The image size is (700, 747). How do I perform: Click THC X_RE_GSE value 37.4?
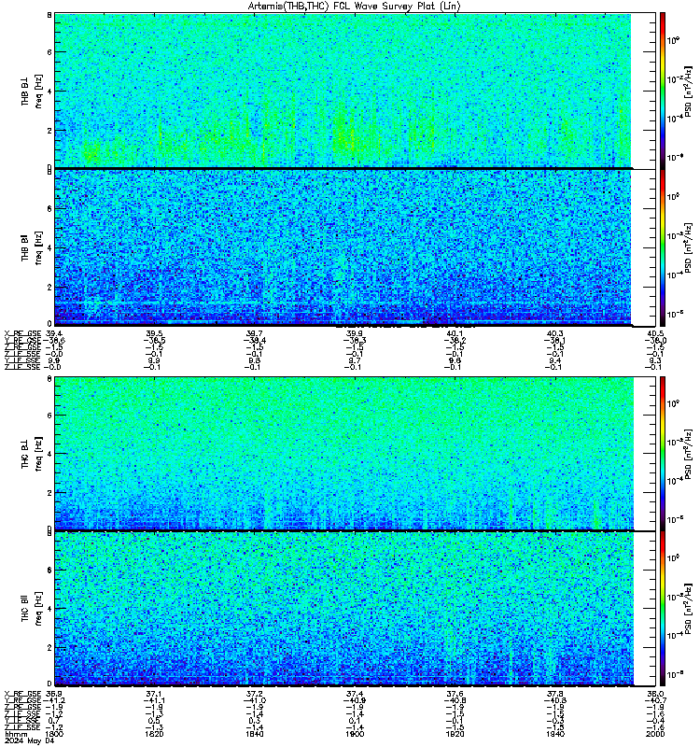tap(355, 694)
